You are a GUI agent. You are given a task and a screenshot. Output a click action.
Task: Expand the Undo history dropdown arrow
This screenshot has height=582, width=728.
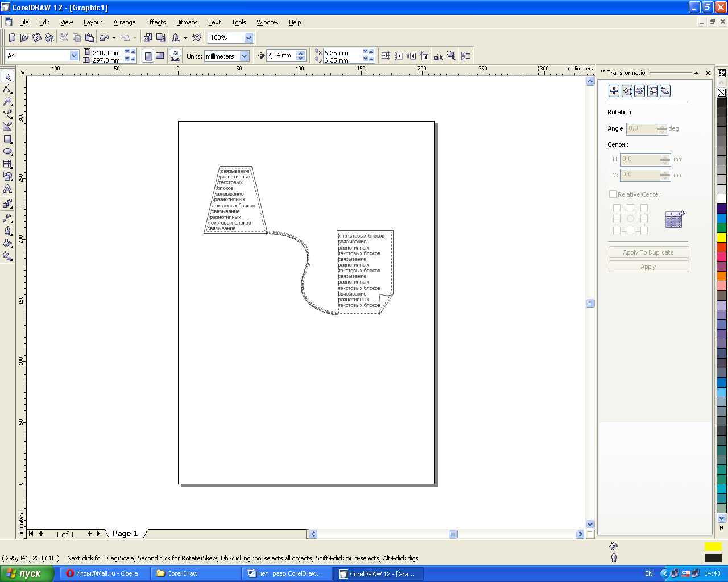[114, 38]
